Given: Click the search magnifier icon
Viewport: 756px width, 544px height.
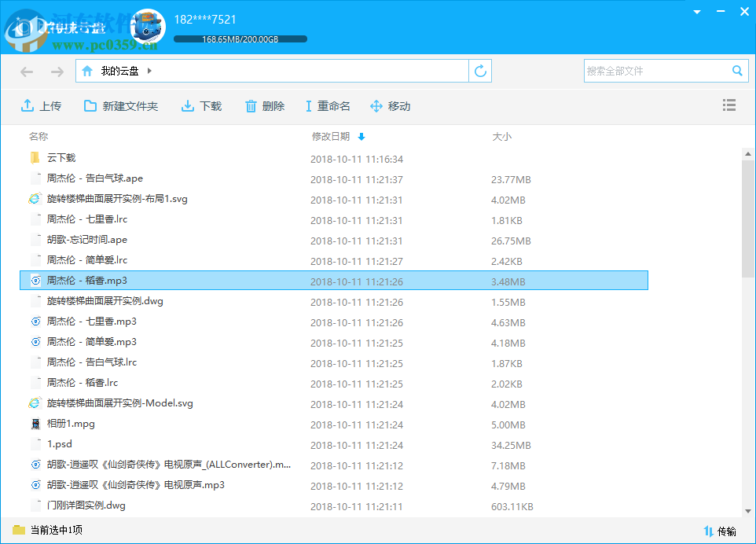Looking at the screenshot, I should (737, 71).
